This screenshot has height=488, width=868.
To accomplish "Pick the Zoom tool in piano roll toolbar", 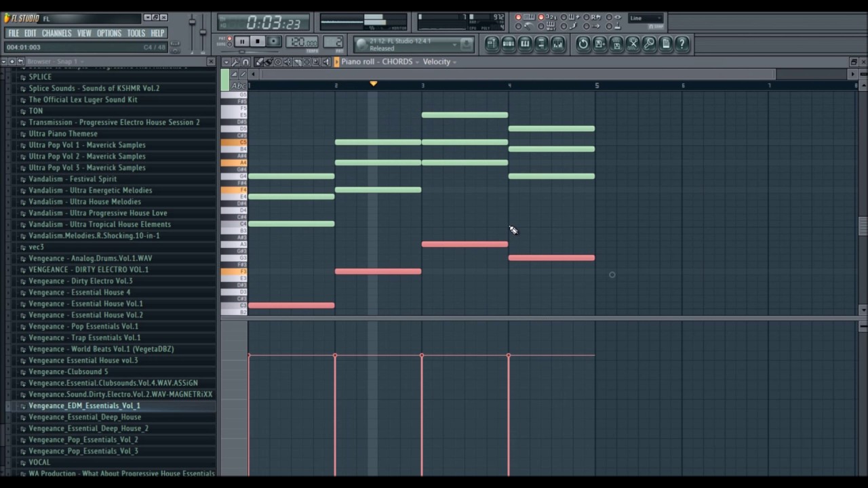I will pos(316,62).
